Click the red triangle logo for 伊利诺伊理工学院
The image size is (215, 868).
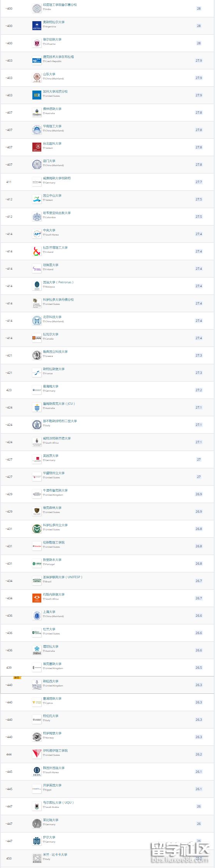pyautogui.click(x=37, y=754)
